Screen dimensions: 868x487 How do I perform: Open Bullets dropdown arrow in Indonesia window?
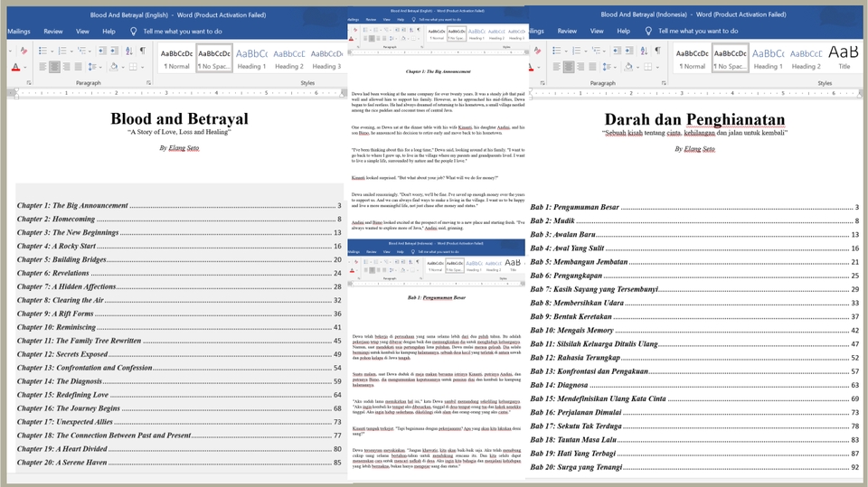[566, 52]
